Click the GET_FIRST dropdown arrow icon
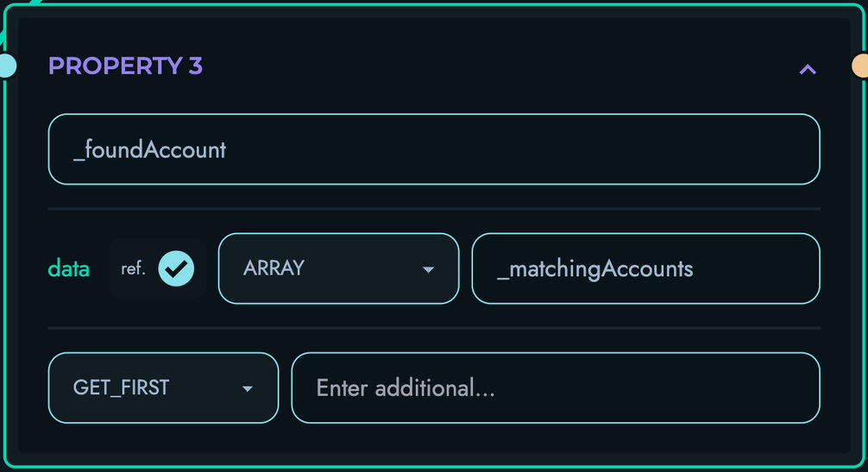 point(248,388)
